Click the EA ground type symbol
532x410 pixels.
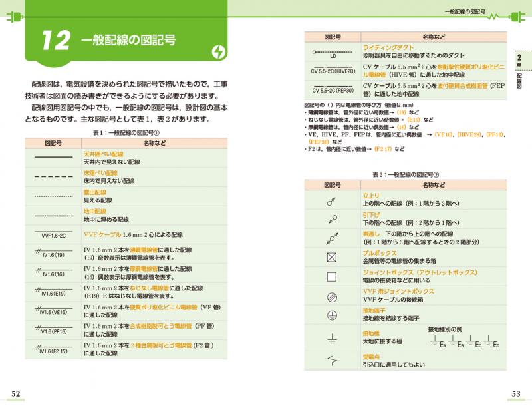(x=438, y=342)
